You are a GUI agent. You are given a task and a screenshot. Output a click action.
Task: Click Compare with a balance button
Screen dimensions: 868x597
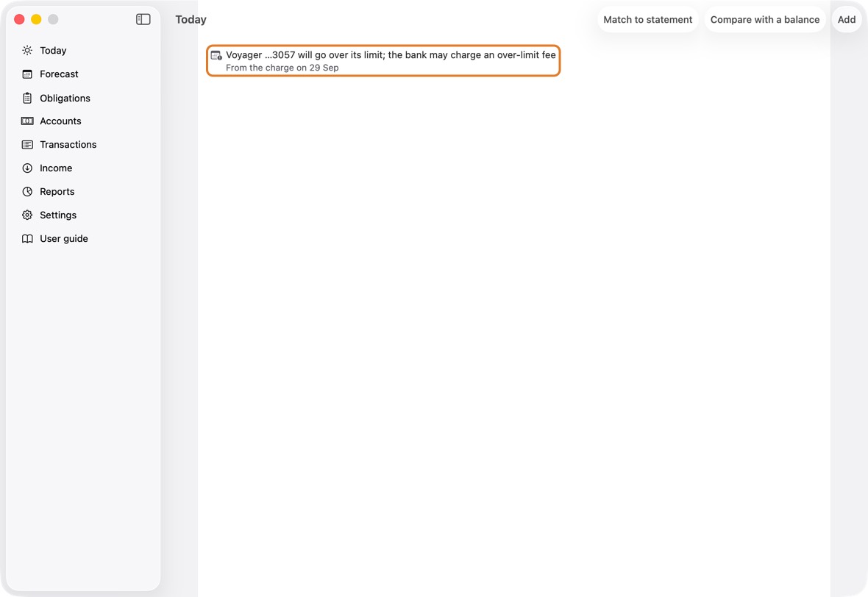pos(764,19)
